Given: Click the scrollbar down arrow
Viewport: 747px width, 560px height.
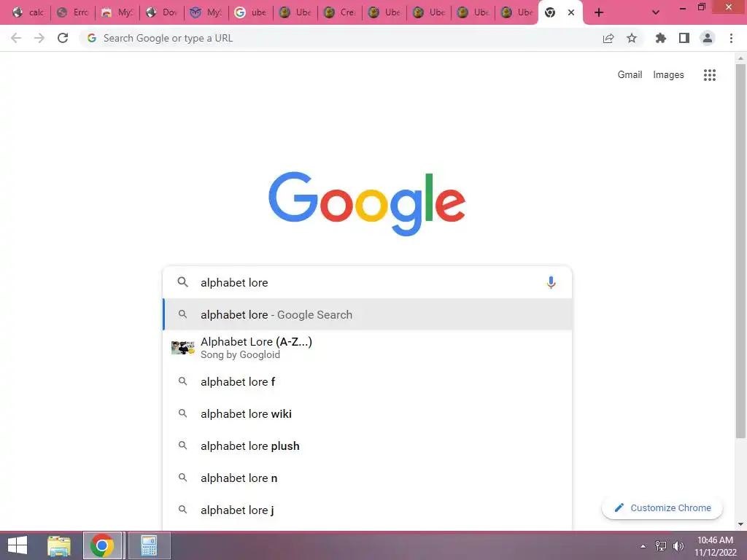Looking at the screenshot, I should (740, 524).
